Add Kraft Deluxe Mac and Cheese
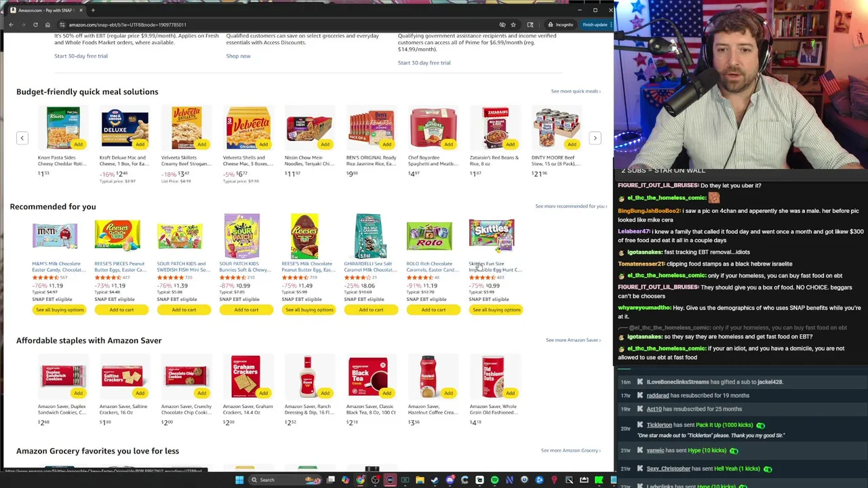Viewport: 868px width, 488px height. 140,144
